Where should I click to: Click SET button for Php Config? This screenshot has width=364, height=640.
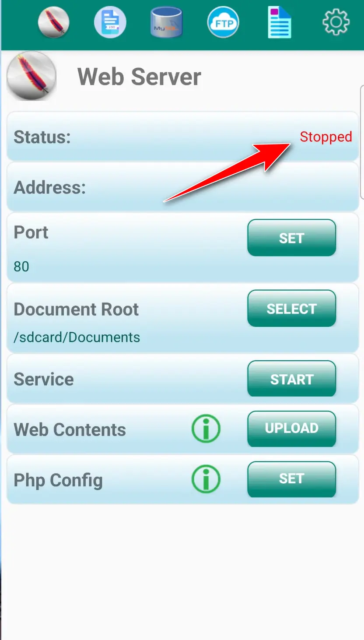click(x=291, y=479)
